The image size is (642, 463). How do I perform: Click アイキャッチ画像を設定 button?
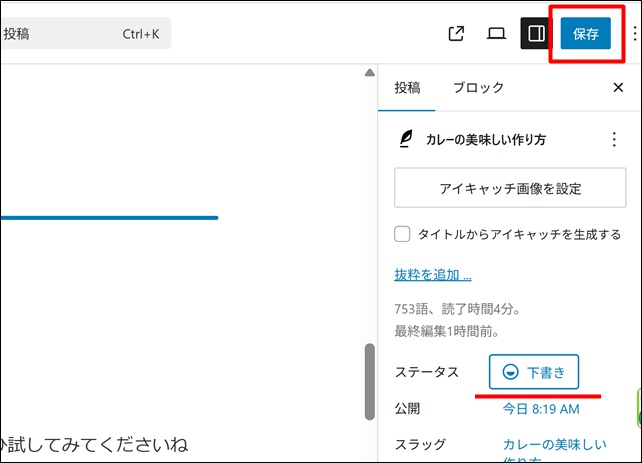tap(510, 188)
